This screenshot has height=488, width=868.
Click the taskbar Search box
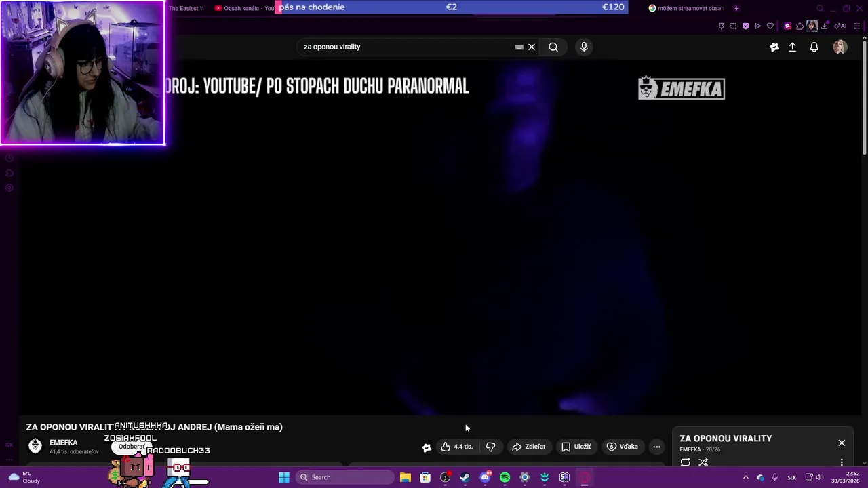(x=344, y=477)
